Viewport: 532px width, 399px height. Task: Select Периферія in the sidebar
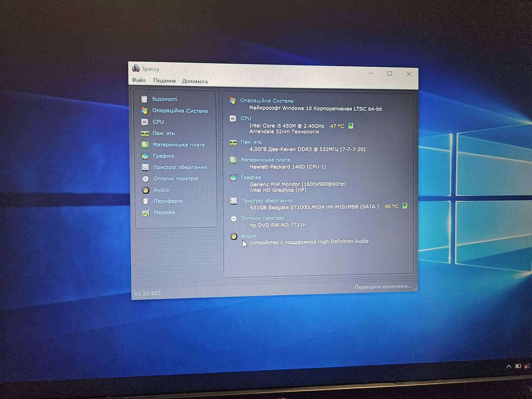coord(168,201)
